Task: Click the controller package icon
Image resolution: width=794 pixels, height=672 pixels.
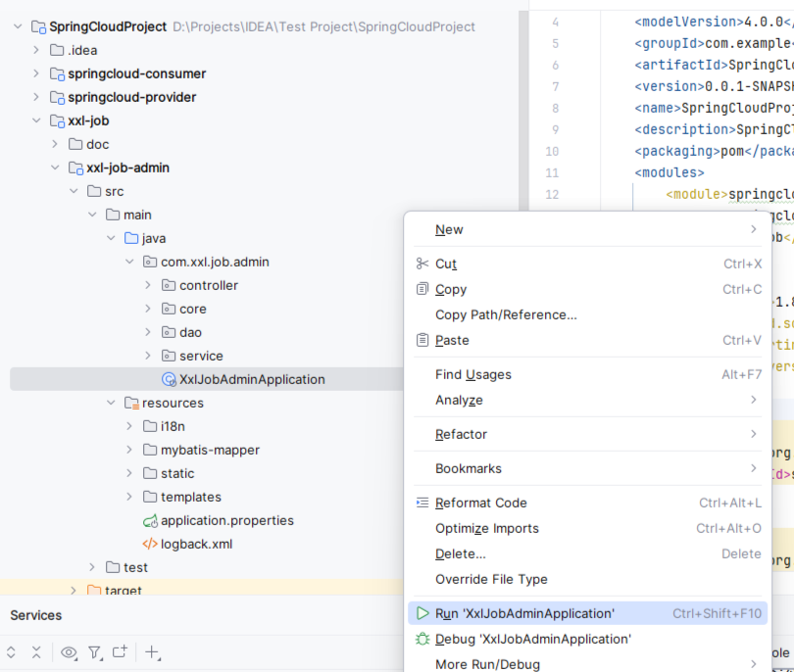Action: click(169, 285)
